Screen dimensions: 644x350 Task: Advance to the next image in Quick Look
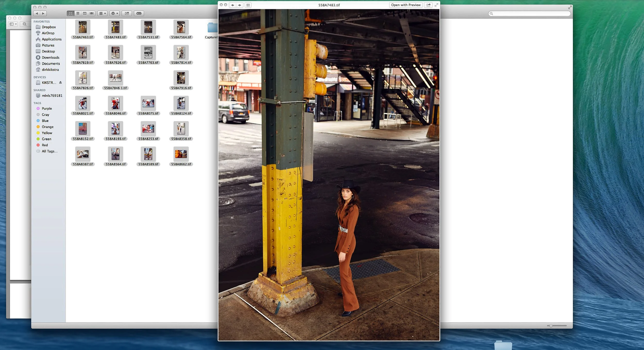click(x=240, y=5)
